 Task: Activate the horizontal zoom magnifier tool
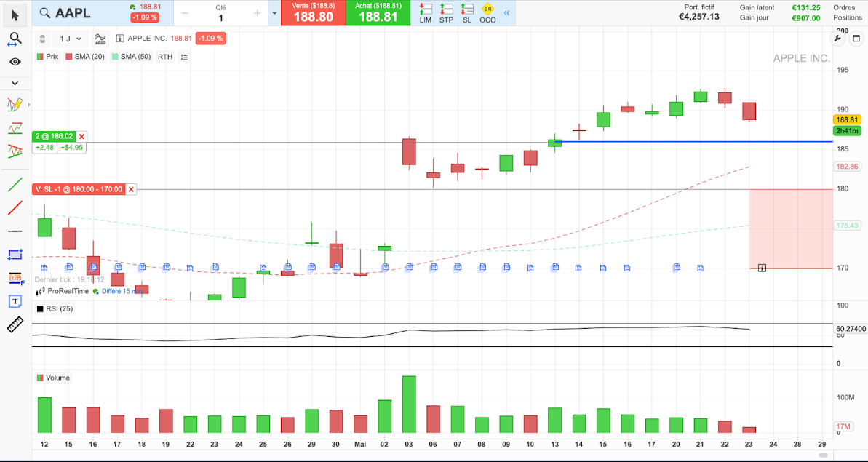[x=15, y=39]
